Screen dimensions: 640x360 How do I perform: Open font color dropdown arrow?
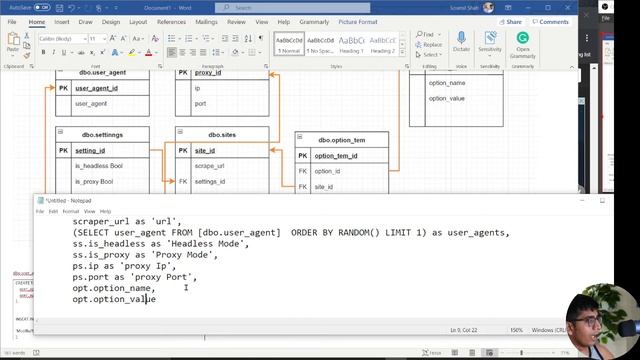(x=156, y=52)
